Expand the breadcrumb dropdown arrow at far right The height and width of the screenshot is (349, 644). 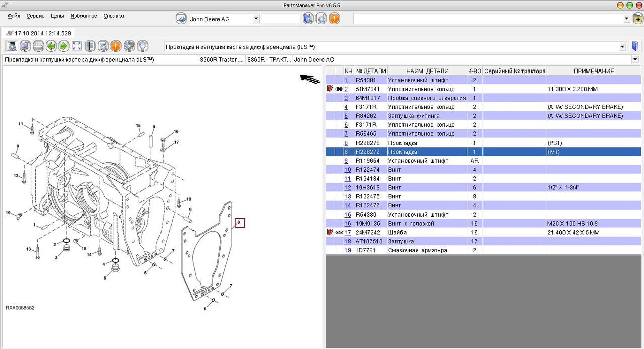point(634,59)
